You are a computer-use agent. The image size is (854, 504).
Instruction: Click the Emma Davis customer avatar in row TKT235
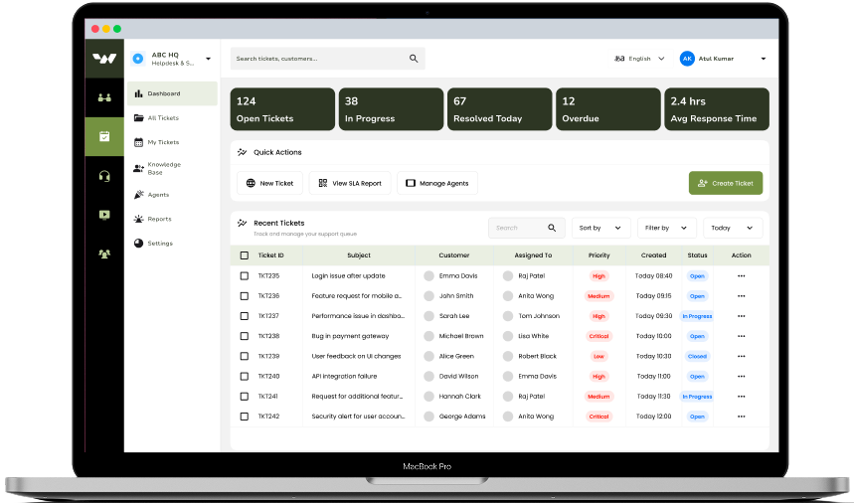(428, 276)
